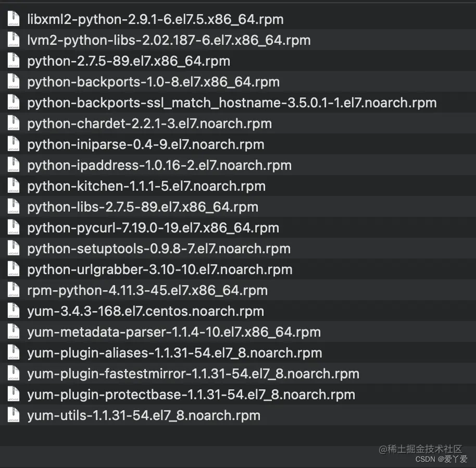
Task: Select yum-3.4.3-168.el7.centos.noarch.rpm
Action: tap(145, 311)
